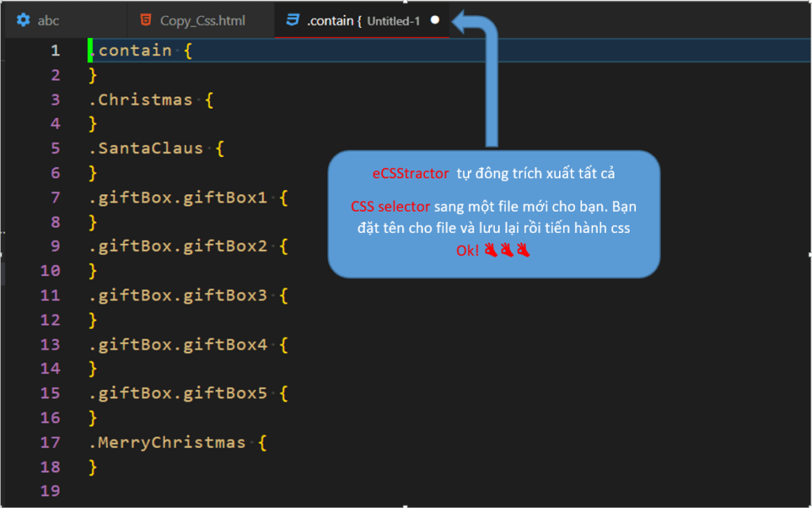Click the unsaved dot on Untitled-1 tab

(435, 20)
